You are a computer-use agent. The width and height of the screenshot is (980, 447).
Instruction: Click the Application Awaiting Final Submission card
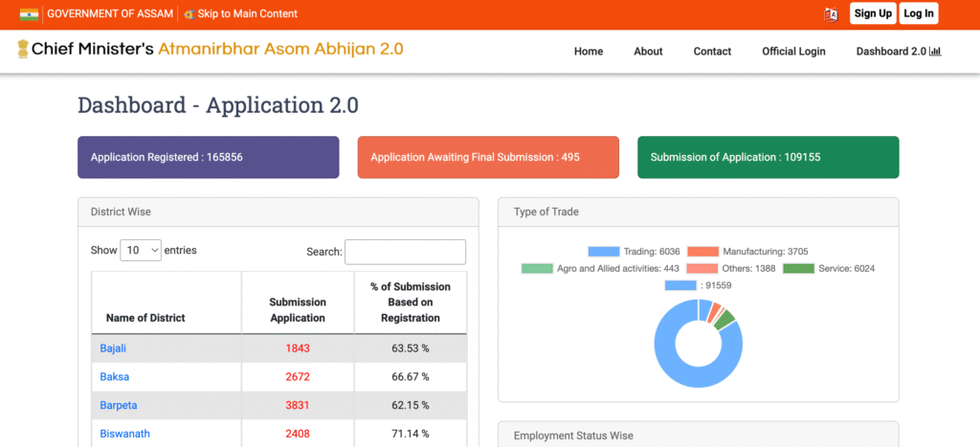pos(488,158)
